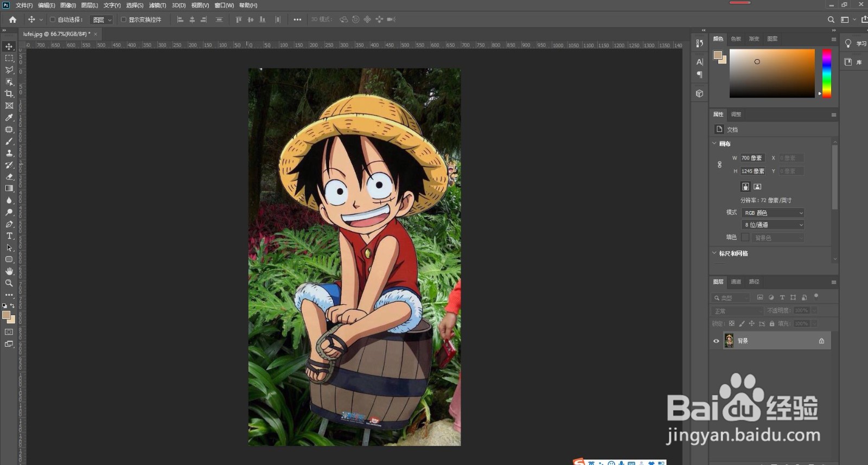Switch to the 路径 tab
This screenshot has width=868, height=465.
tap(754, 282)
